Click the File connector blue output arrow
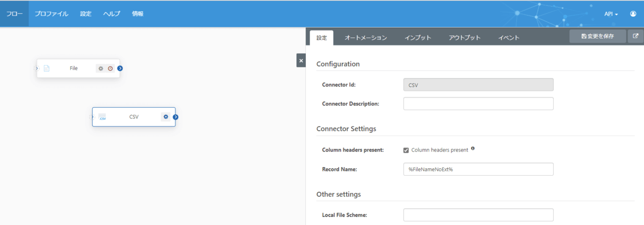The image size is (644, 225). click(120, 68)
